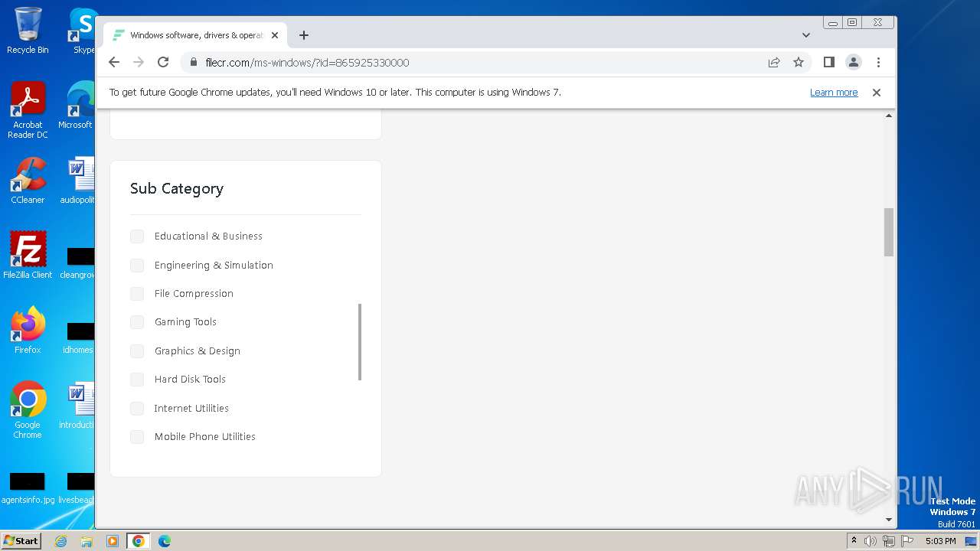The image size is (980, 551).
Task: Open Google Chrome desktop shortcut
Action: (x=28, y=410)
